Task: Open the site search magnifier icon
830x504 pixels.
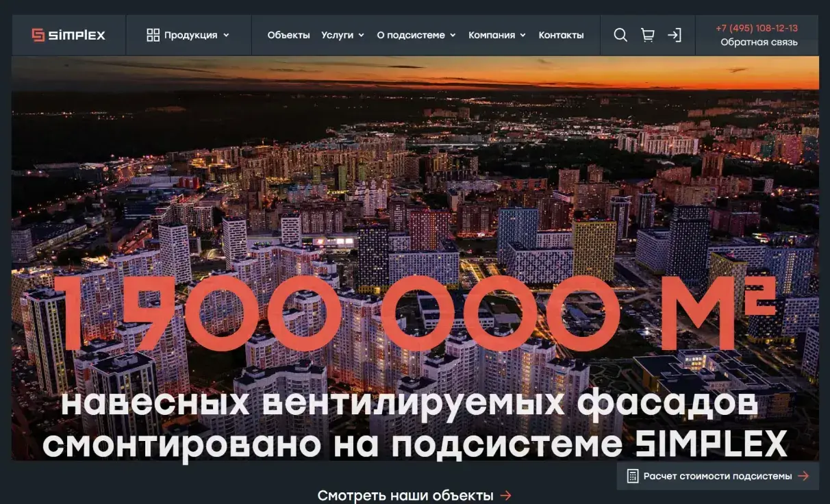Action: coord(620,35)
